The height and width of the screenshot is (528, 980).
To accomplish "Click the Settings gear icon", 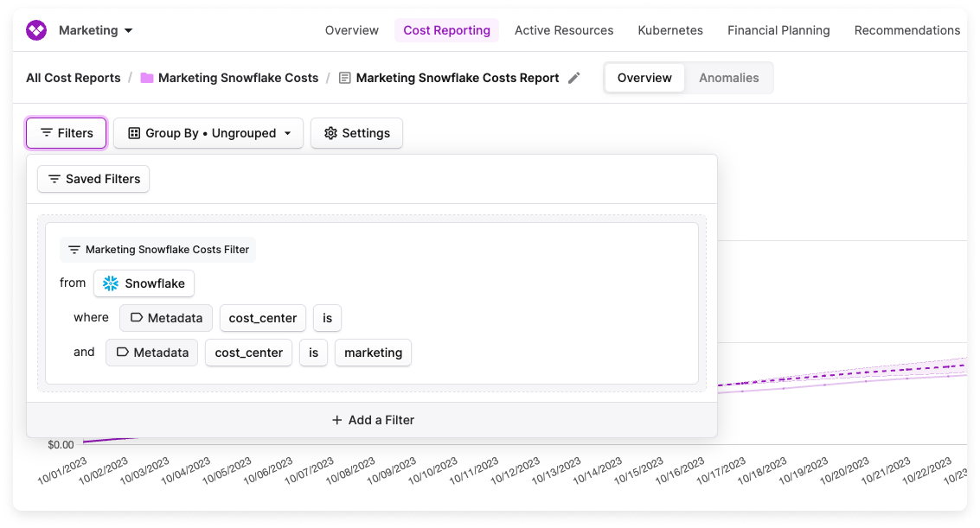I will 330,133.
